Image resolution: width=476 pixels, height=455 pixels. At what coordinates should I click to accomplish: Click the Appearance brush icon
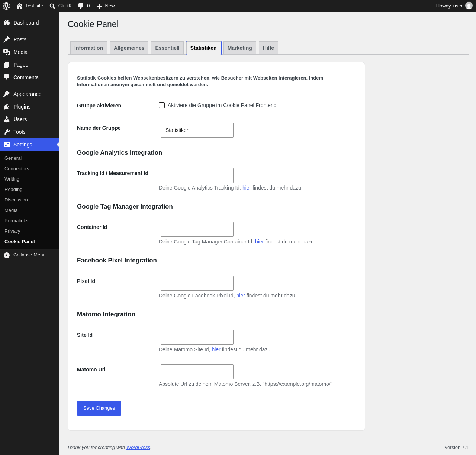coord(7,94)
